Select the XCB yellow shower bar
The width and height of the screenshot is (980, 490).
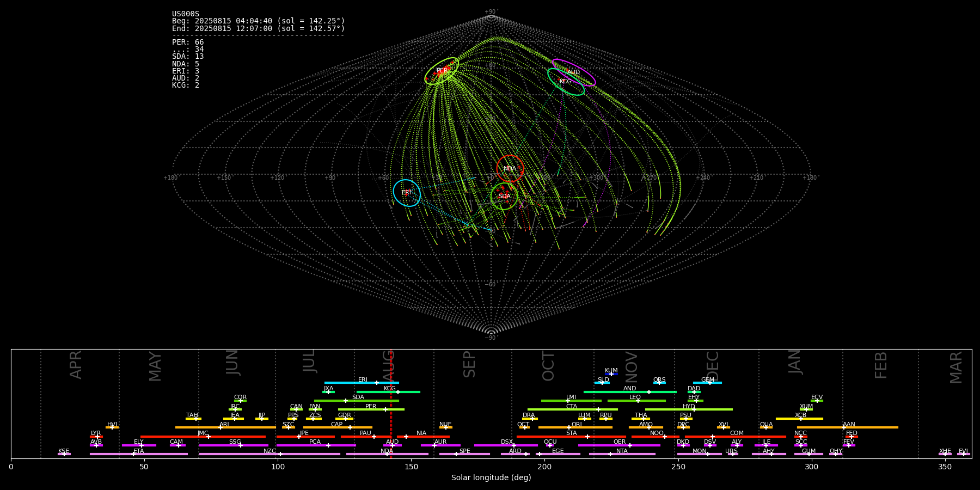[x=799, y=419]
